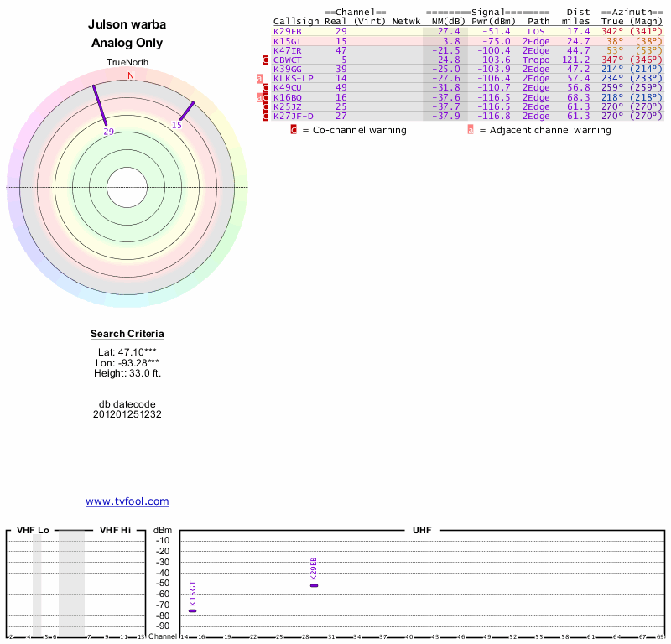Click the 342° true azimuth for K29EB
This screenshot has width=671, height=644.
point(612,31)
